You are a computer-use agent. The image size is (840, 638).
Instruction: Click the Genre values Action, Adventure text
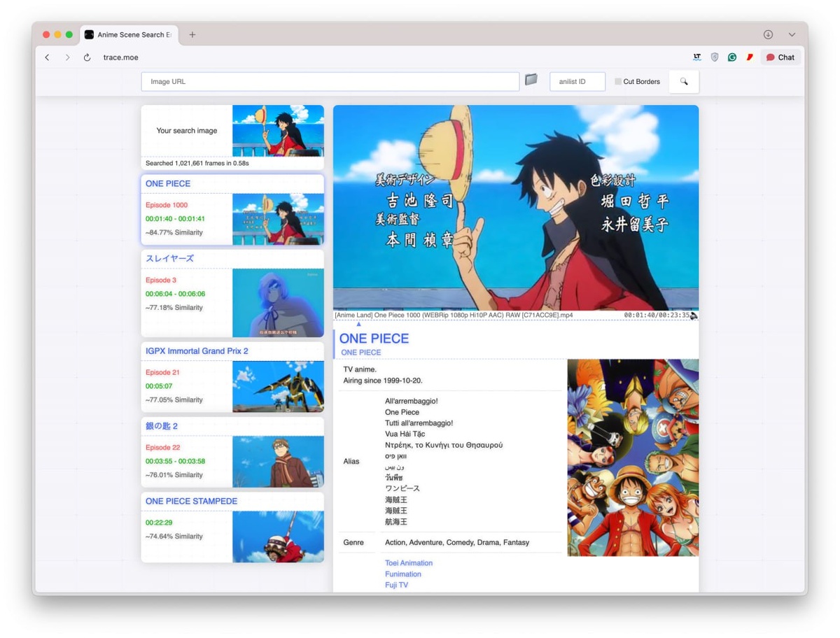(x=457, y=543)
